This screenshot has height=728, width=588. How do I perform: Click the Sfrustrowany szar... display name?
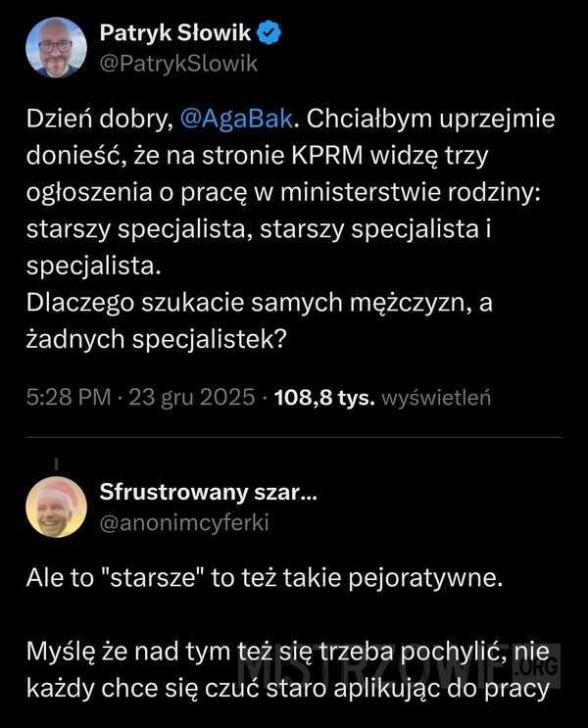point(208,493)
